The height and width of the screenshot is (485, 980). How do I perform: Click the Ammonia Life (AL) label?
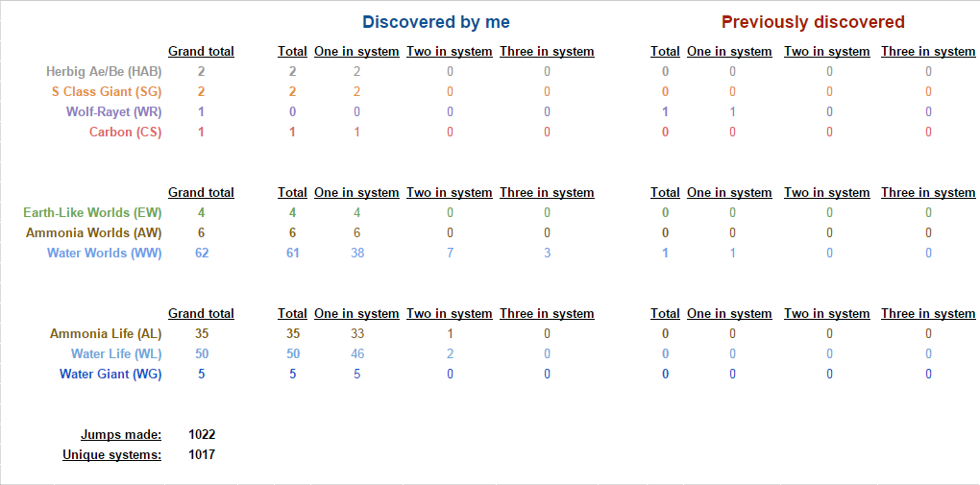coord(106,334)
